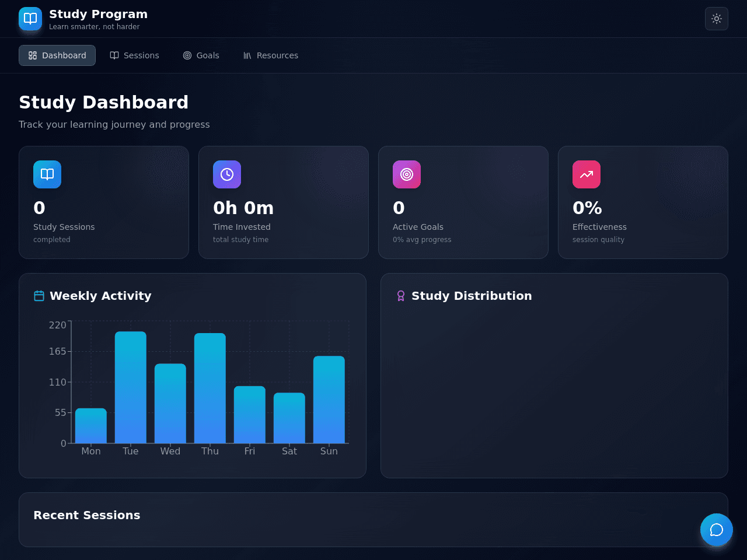This screenshot has width=747, height=560.
Task: Switch to the Sessions tab
Action: (x=134, y=55)
